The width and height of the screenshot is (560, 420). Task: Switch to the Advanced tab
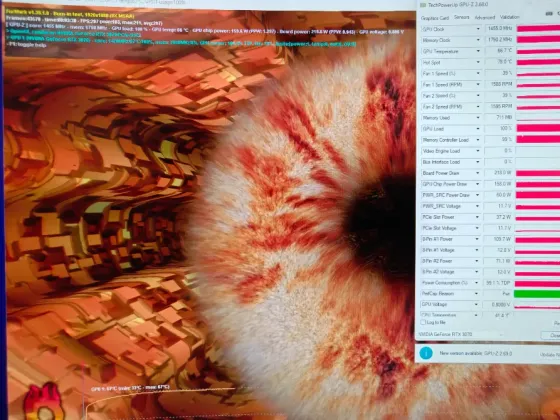point(485,18)
